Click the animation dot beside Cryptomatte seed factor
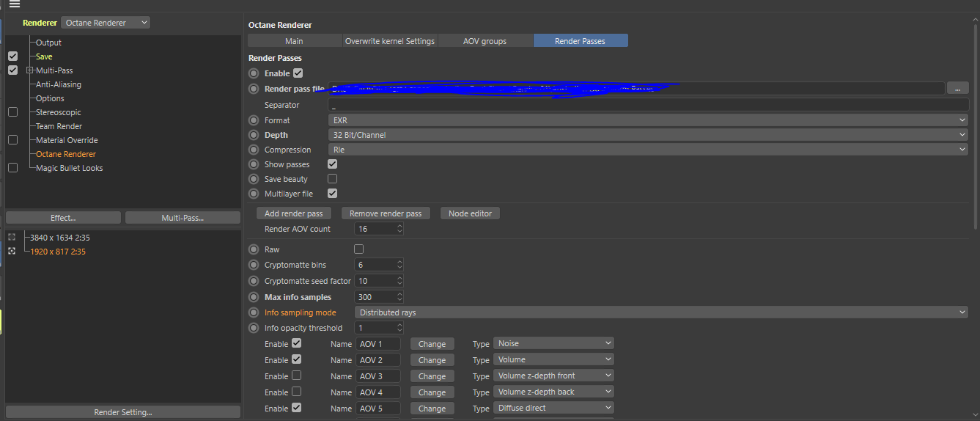This screenshot has width=980, height=421. pos(254,281)
